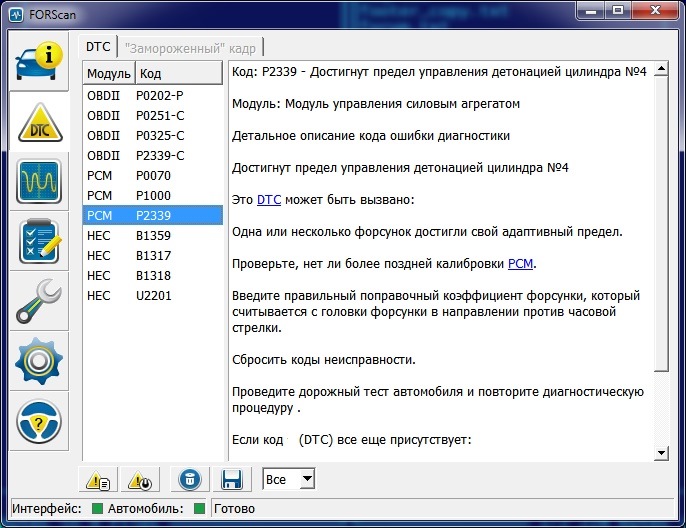Click the description scrollbar up arrow

click(661, 69)
